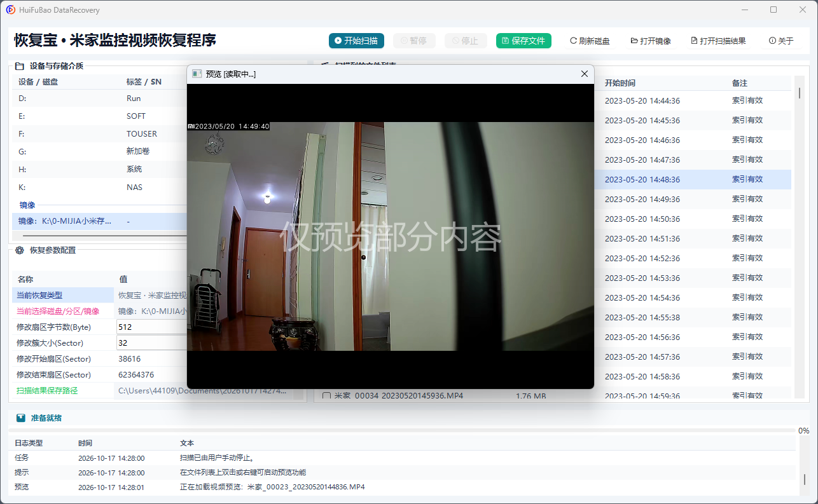Select file row starting 2023-05-20 14:55:38
818x504 pixels.
[x=692, y=317]
